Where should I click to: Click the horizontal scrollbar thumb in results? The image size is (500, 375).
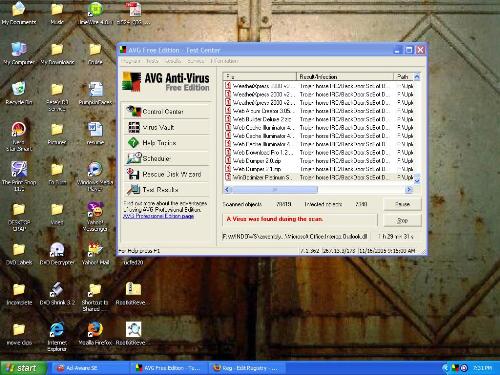click(275, 189)
